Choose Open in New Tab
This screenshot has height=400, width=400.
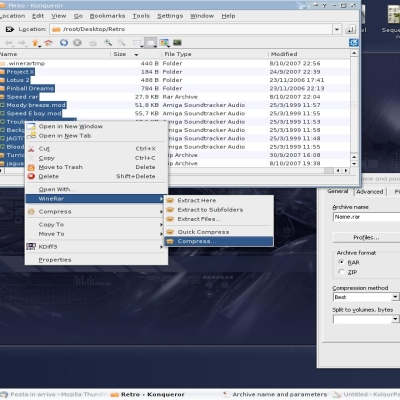(x=96, y=136)
